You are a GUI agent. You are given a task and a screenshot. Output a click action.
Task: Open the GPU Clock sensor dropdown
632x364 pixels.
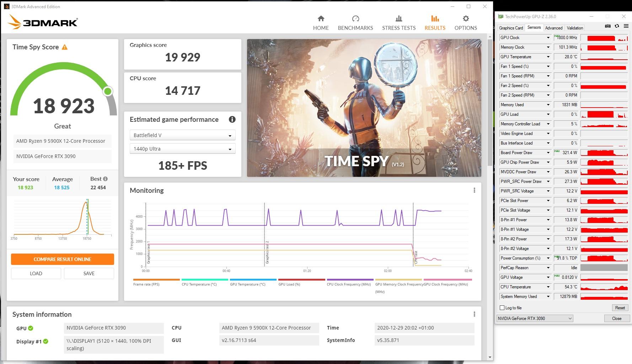click(548, 38)
